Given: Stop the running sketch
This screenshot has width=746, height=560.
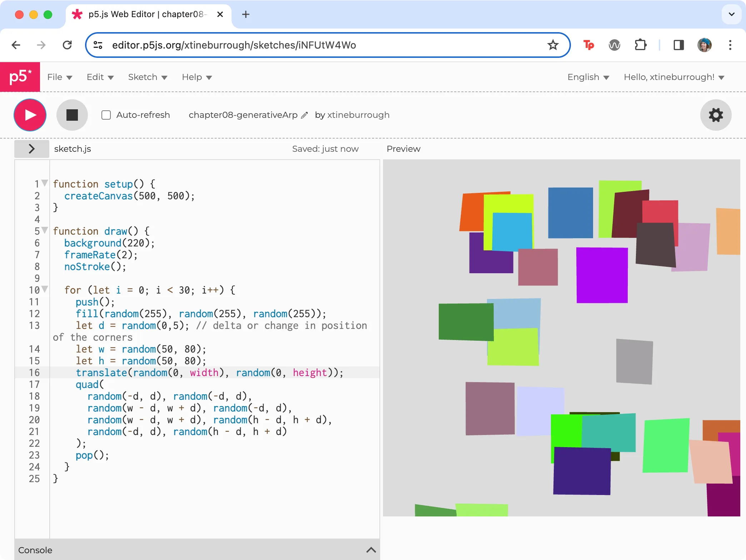Looking at the screenshot, I should click(72, 115).
